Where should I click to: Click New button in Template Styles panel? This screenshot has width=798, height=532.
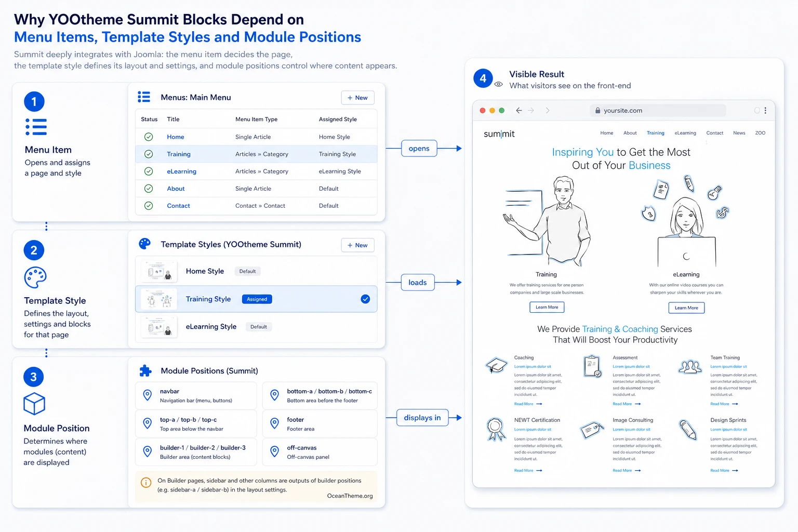coord(357,245)
